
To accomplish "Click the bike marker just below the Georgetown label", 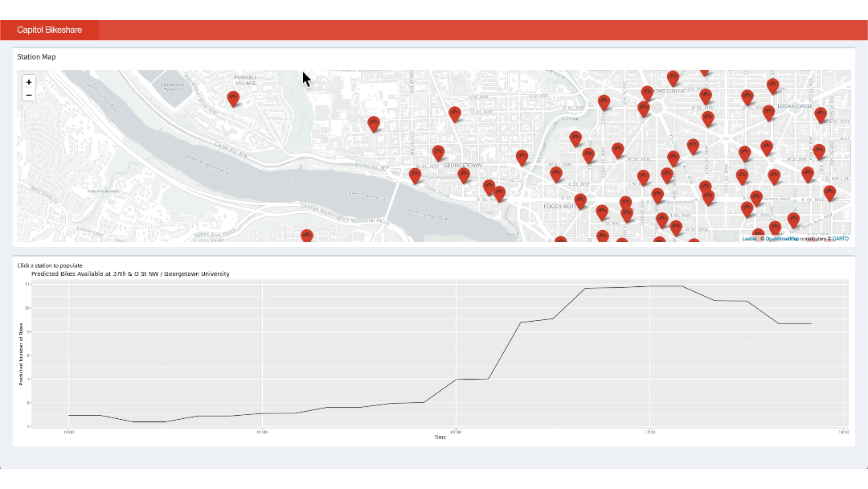I will click(464, 175).
